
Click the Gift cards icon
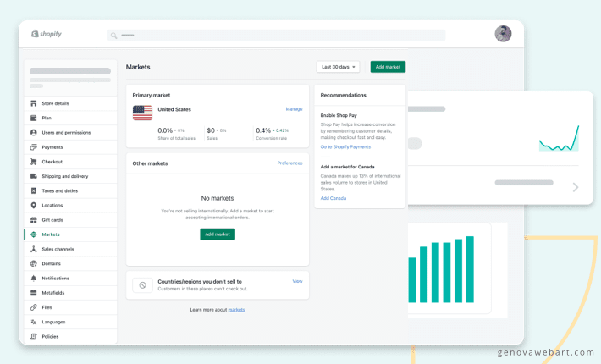(34, 220)
